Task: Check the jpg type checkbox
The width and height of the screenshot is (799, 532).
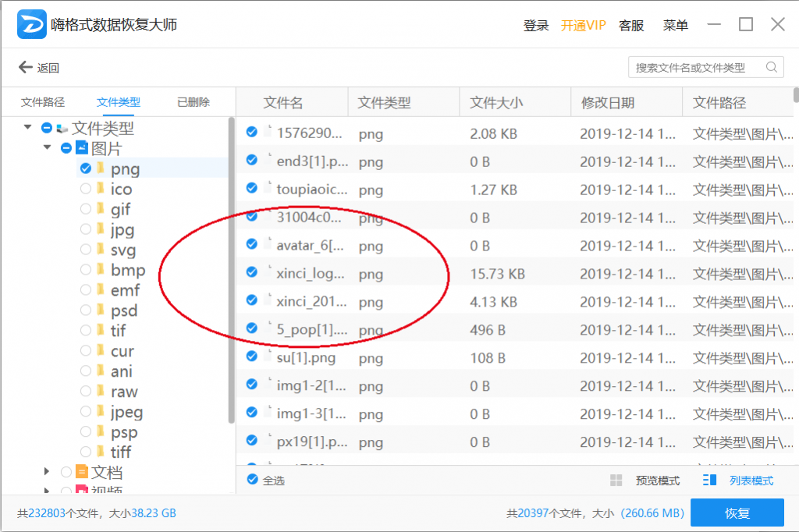Action: click(86, 229)
